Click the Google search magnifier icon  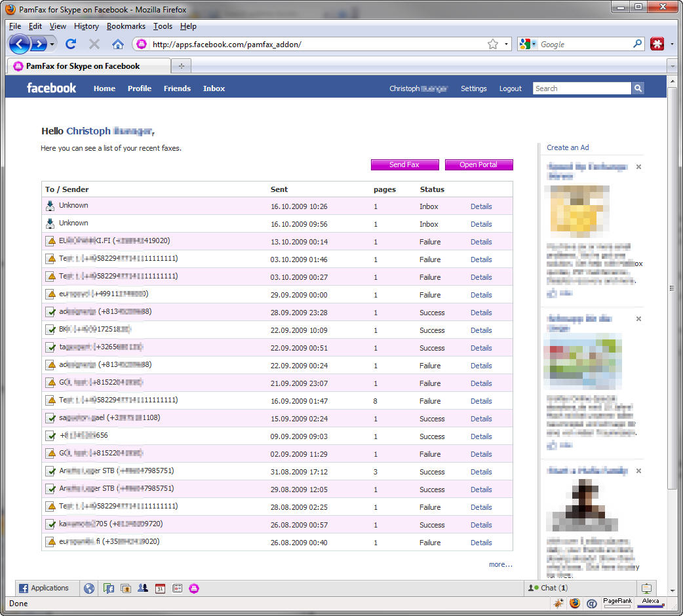point(637,44)
